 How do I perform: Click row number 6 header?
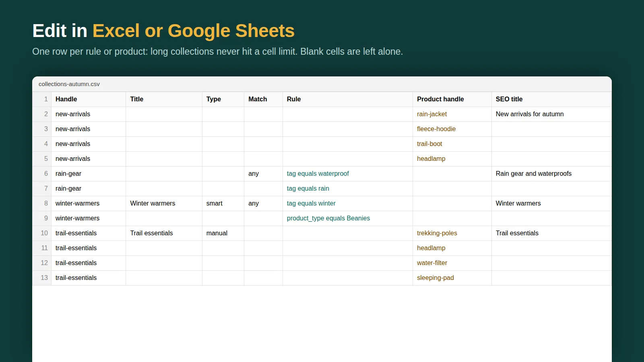coord(42,174)
